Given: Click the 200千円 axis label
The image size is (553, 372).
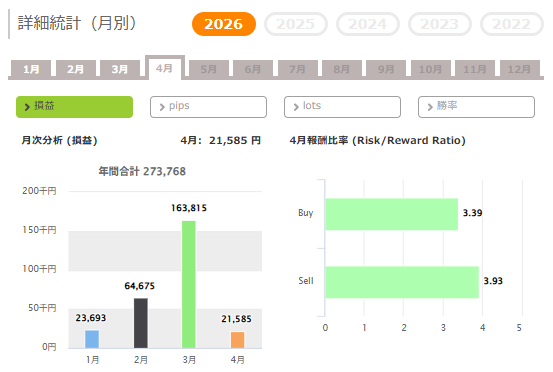Looking at the screenshot, I should click(x=39, y=191).
